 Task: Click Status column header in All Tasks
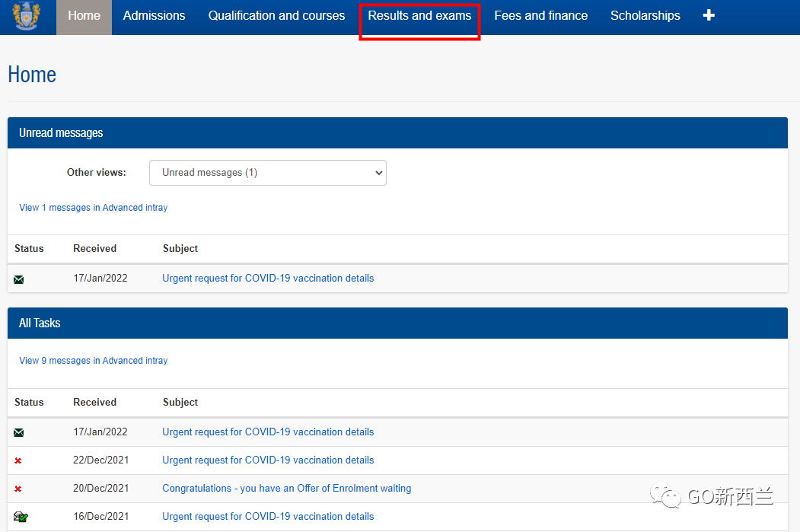click(x=29, y=402)
